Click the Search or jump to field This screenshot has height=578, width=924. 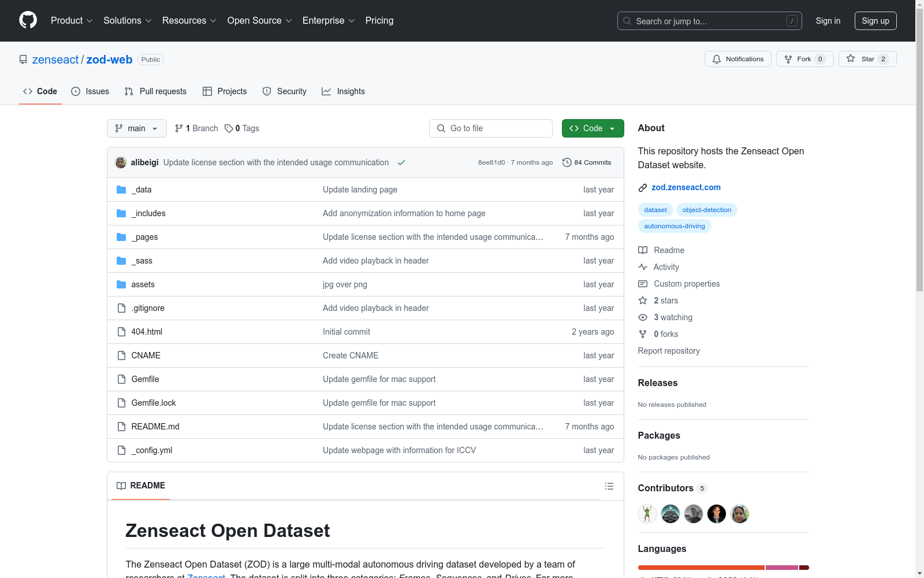coord(710,21)
